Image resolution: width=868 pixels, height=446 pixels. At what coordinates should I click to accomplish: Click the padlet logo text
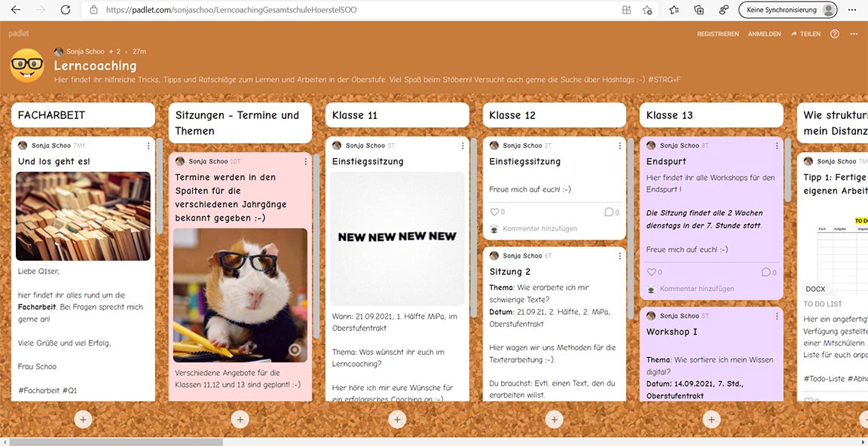point(19,33)
